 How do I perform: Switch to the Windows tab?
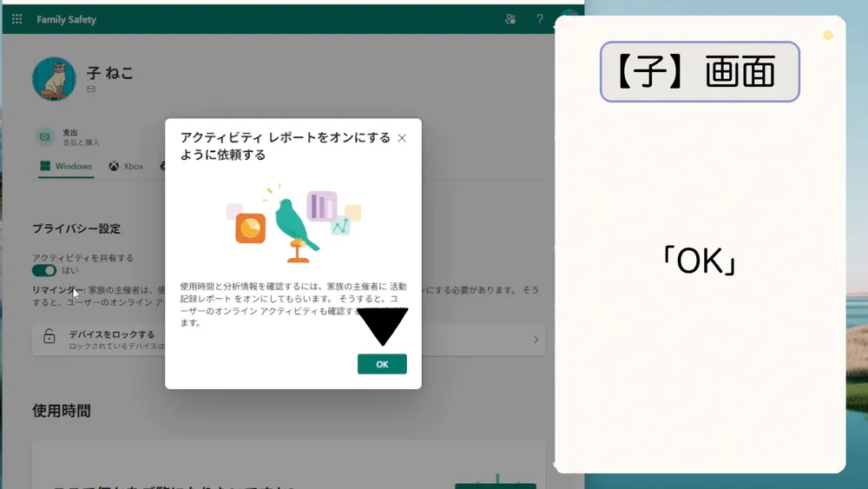pos(66,166)
